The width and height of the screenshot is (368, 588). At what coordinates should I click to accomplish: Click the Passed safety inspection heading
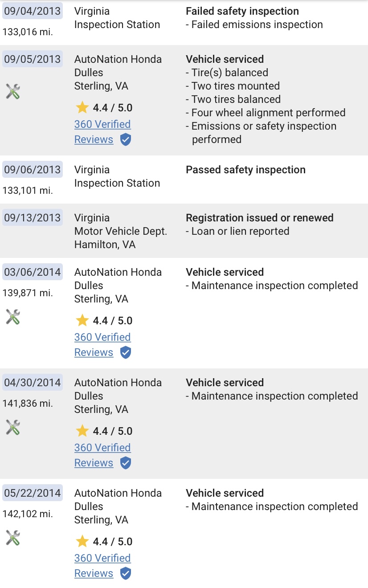245,170
